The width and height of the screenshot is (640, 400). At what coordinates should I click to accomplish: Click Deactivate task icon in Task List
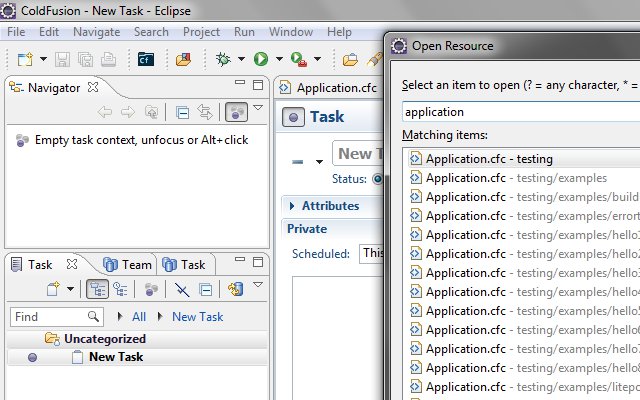click(182, 289)
